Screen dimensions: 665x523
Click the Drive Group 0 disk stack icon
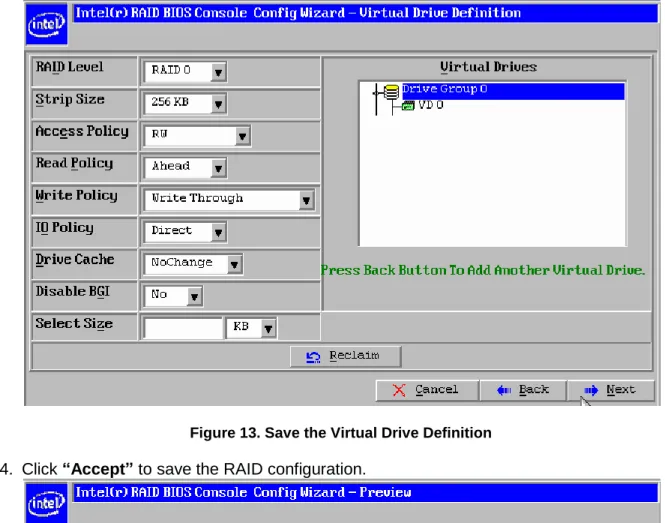391,92
